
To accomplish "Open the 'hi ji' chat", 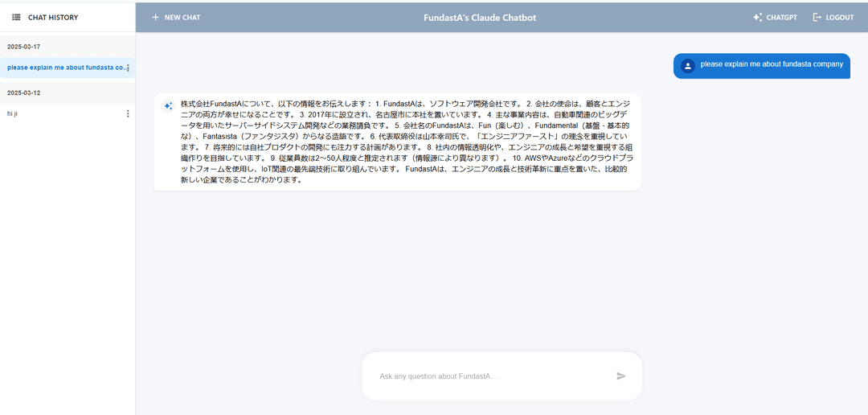I will point(68,113).
